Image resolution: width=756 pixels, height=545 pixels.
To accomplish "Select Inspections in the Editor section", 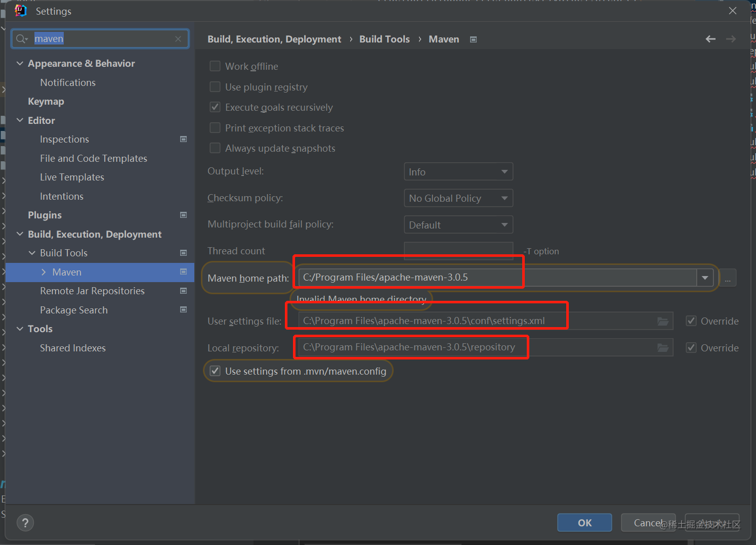I will tap(64, 139).
